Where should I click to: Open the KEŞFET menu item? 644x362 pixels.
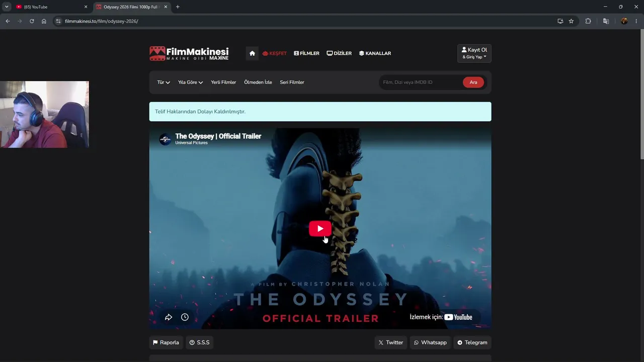[x=275, y=53]
